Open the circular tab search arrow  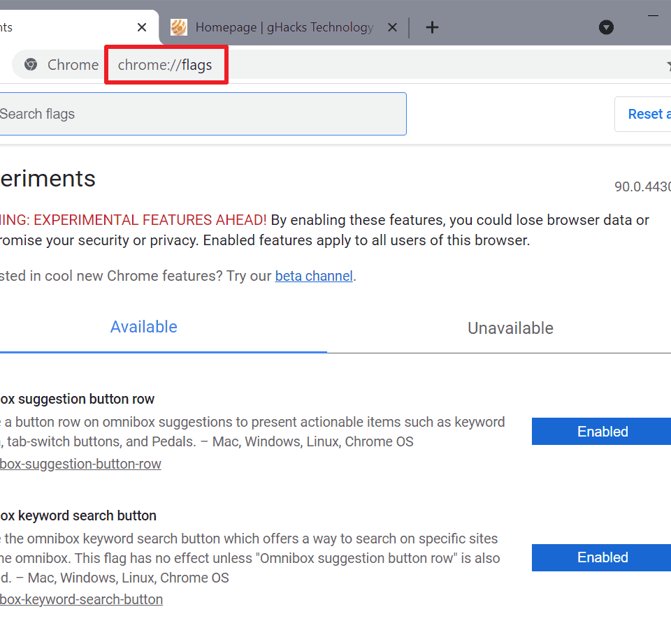[x=606, y=27]
